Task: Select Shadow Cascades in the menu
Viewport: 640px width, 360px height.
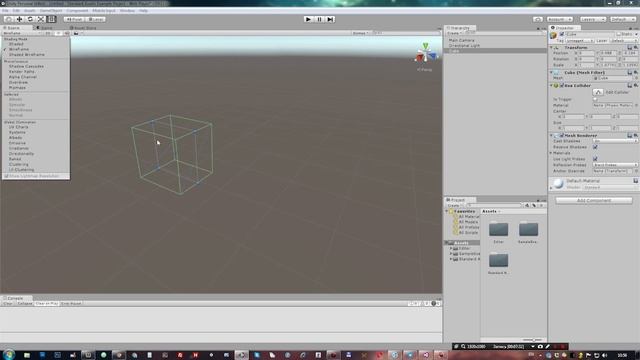Action: 26,66
